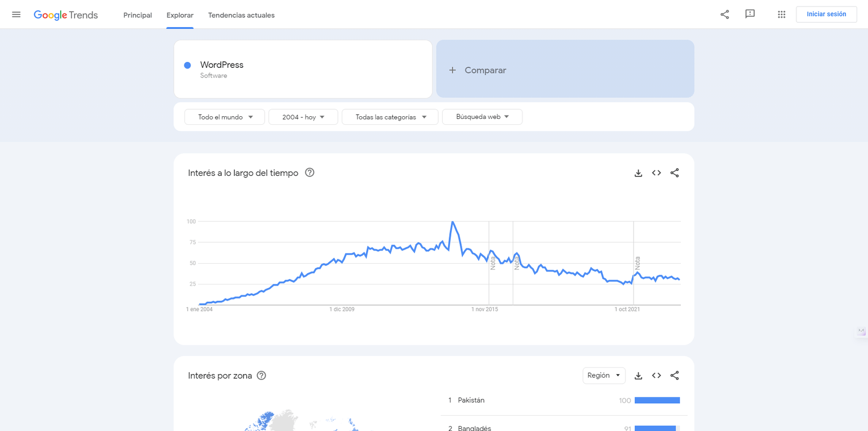Click the plus icon beside Comparar

click(x=452, y=70)
